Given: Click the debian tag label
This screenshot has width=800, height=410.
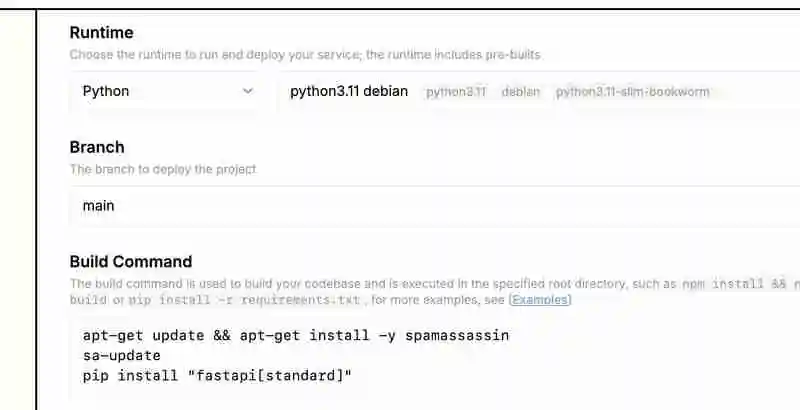Looking at the screenshot, I should click(520, 92).
